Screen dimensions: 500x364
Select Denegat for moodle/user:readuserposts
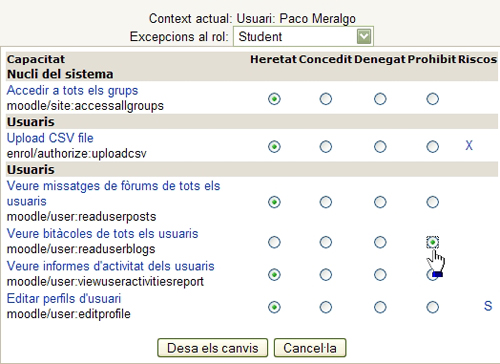pos(380,202)
